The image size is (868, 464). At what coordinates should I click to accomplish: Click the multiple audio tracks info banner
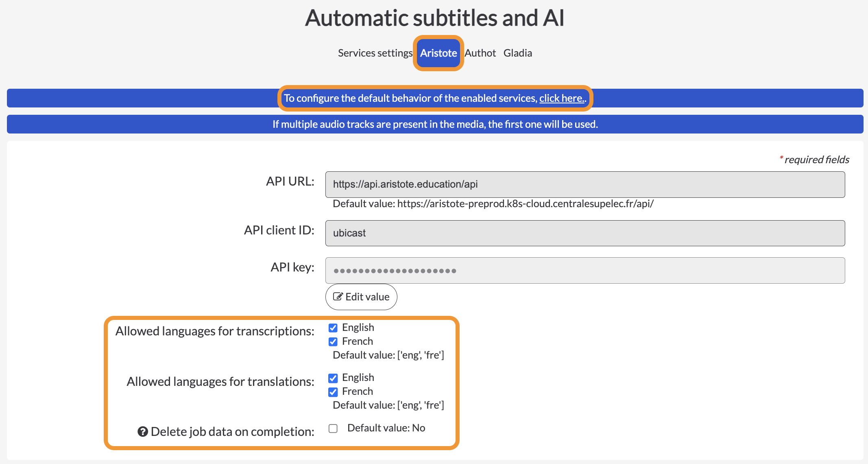435,124
